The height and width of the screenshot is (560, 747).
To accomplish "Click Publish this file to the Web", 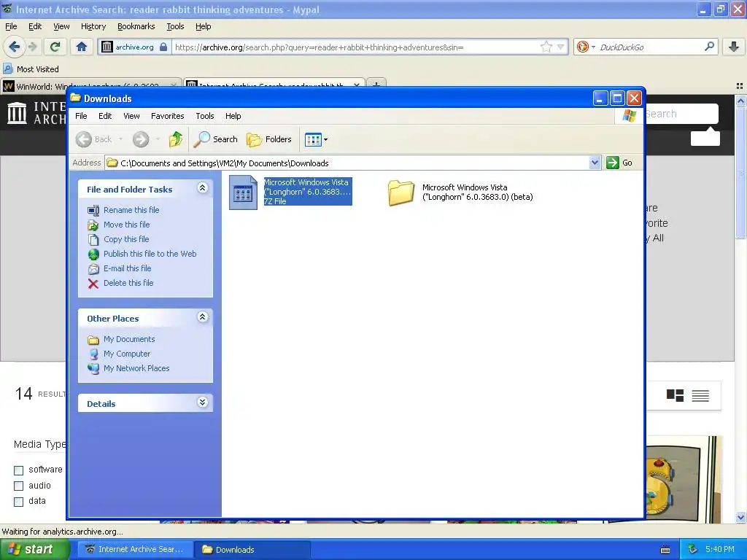I will 150,254.
